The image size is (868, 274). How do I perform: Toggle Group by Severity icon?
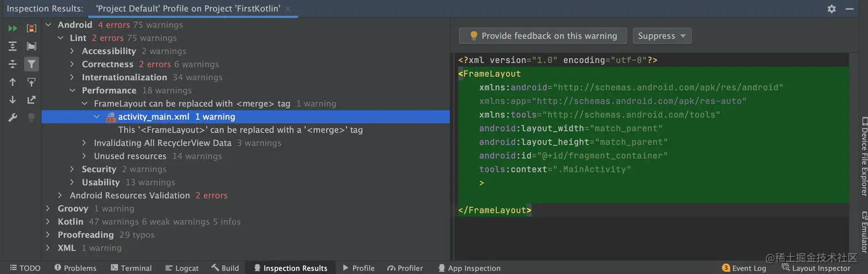click(32, 28)
